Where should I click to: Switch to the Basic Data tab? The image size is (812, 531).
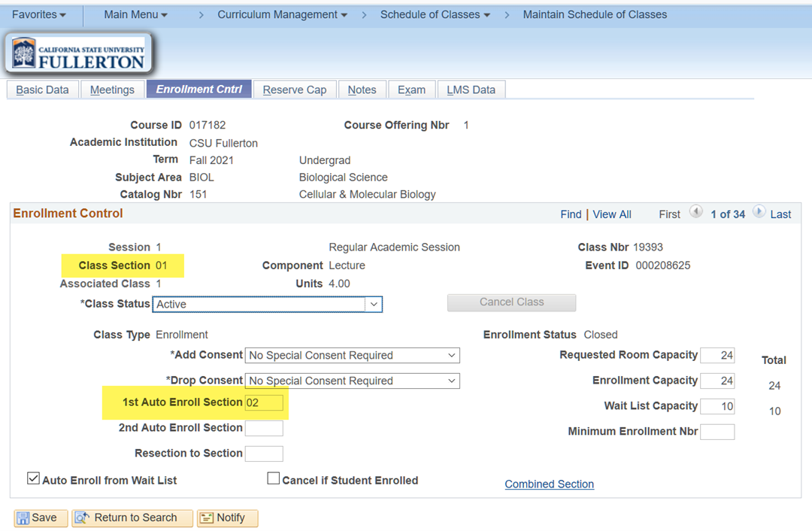coord(42,90)
